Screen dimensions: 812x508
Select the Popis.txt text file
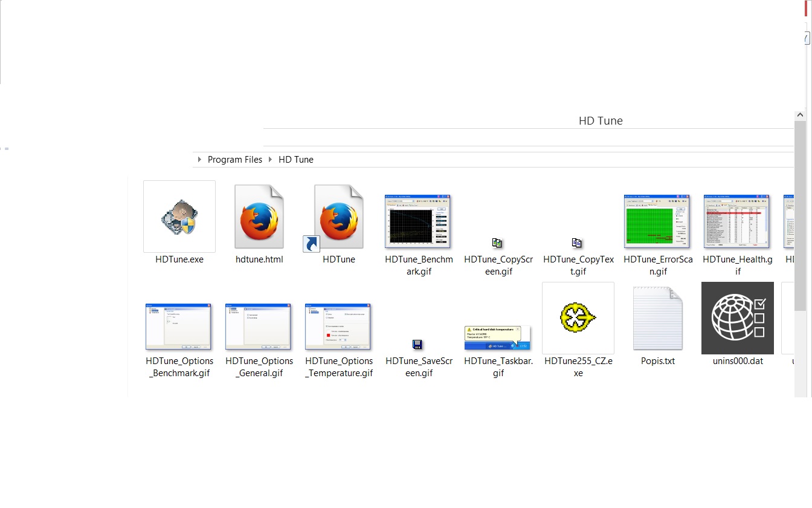tap(658, 318)
